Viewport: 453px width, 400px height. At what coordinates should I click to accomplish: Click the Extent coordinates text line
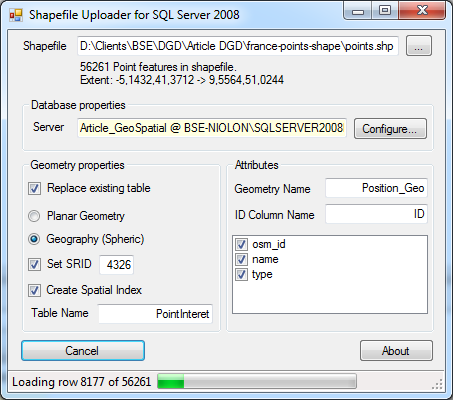(182, 80)
